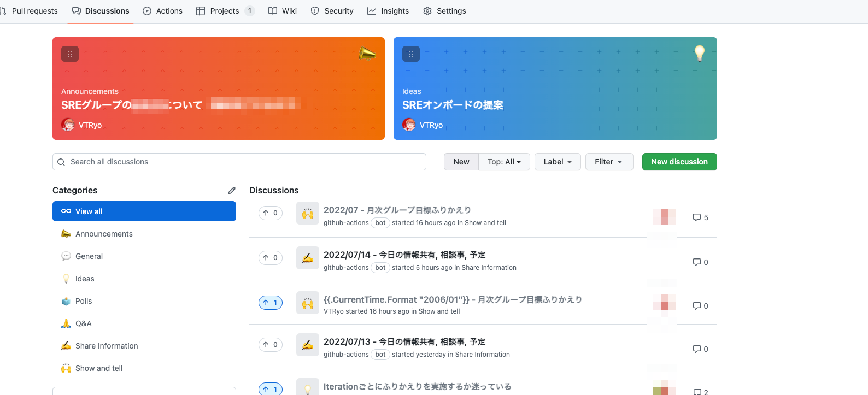Upvote 2022/07 月次グループ目標ふりかえり discussion
The image size is (868, 395).
[x=271, y=213]
